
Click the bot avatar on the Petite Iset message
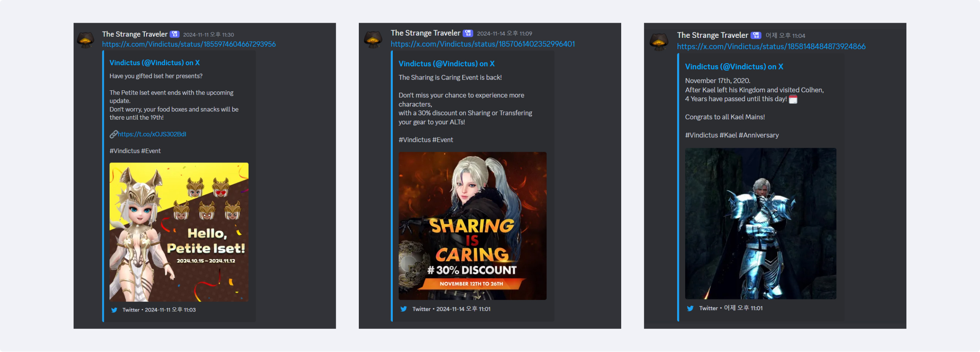point(86,40)
